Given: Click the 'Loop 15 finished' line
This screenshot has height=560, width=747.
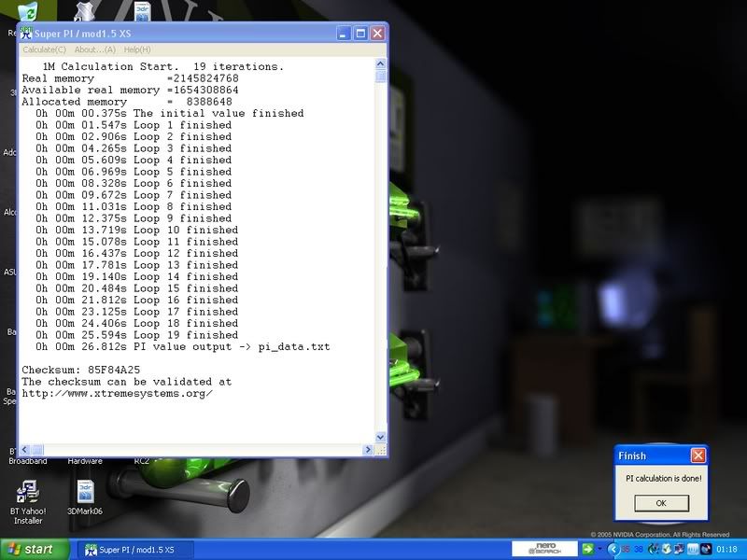Looking at the screenshot, I should 136,288.
